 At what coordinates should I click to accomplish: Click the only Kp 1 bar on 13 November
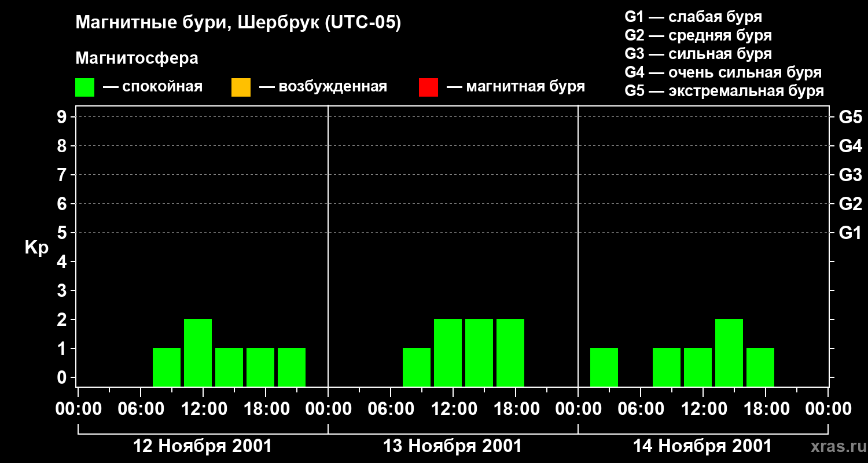417,367
